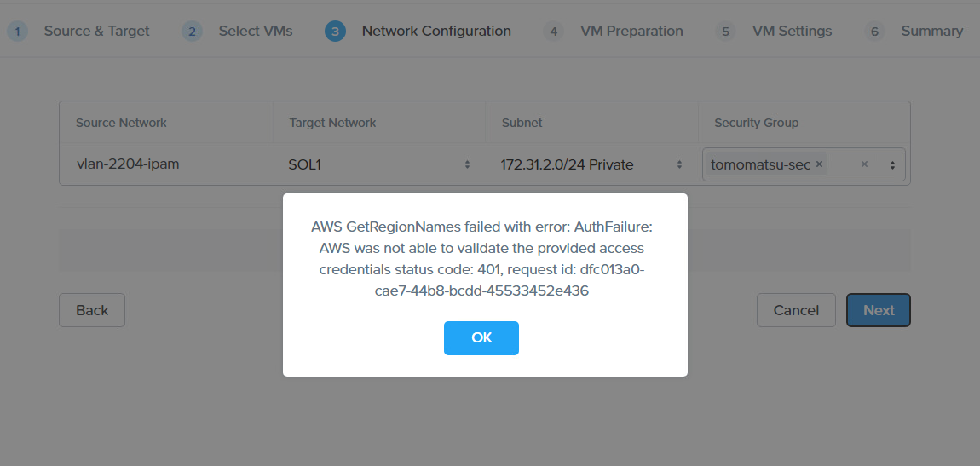Screen dimensions: 980x466
Task: Click step 6 circle icon
Action: [874, 32]
